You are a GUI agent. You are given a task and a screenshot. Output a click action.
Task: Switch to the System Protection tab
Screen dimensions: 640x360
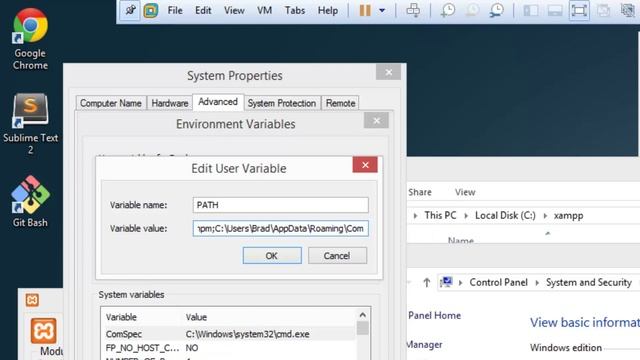(x=282, y=103)
